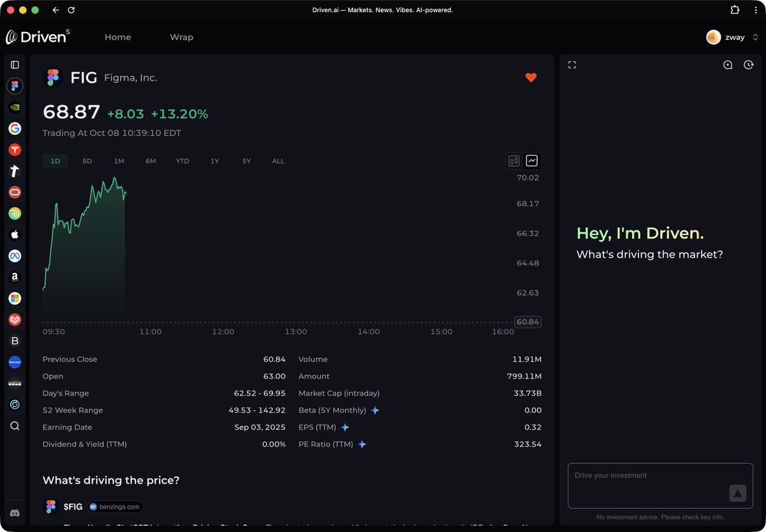The height and width of the screenshot is (532, 766).
Task: Open the Microsoft stock icon in sidebar
Action: click(x=15, y=299)
